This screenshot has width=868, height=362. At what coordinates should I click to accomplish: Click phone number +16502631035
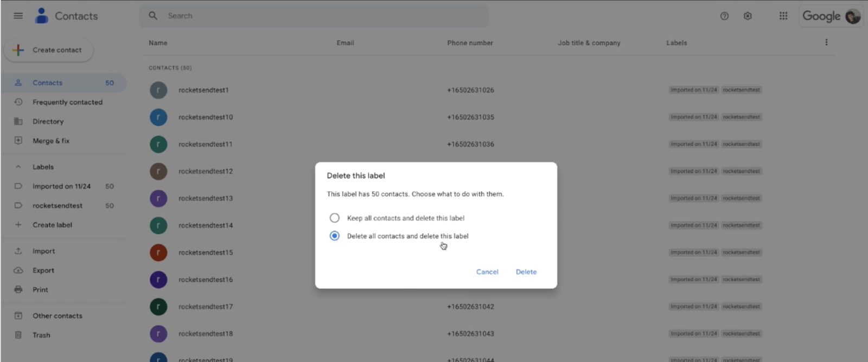pos(470,117)
